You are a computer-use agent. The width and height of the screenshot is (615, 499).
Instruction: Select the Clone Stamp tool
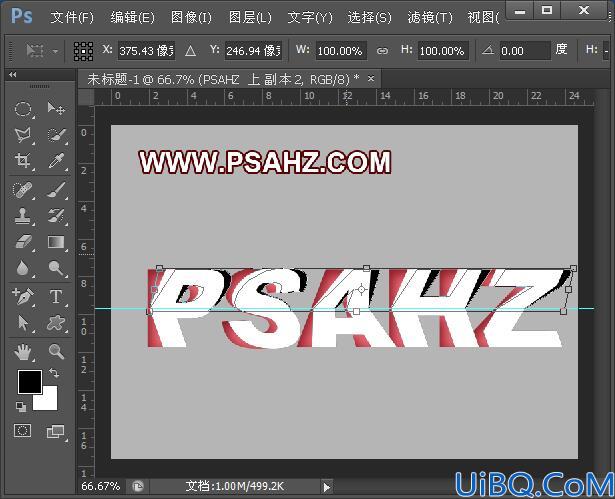(23, 216)
